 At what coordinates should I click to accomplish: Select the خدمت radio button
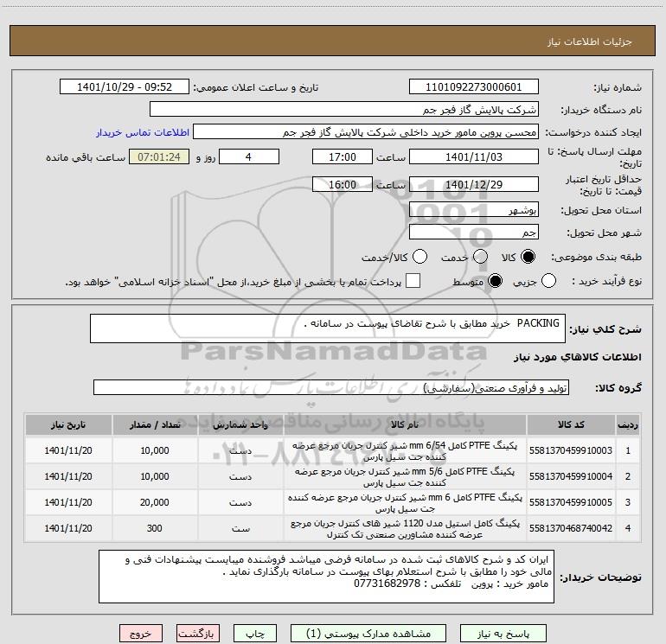[x=480, y=257]
